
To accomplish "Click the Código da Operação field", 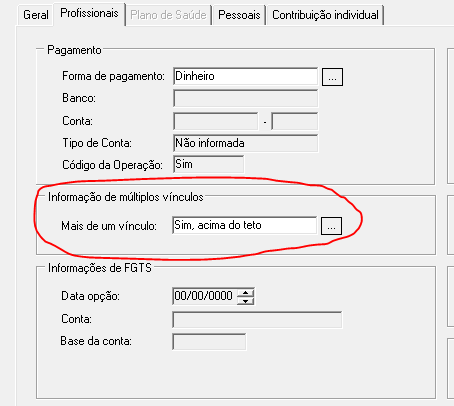I will coord(208,164).
